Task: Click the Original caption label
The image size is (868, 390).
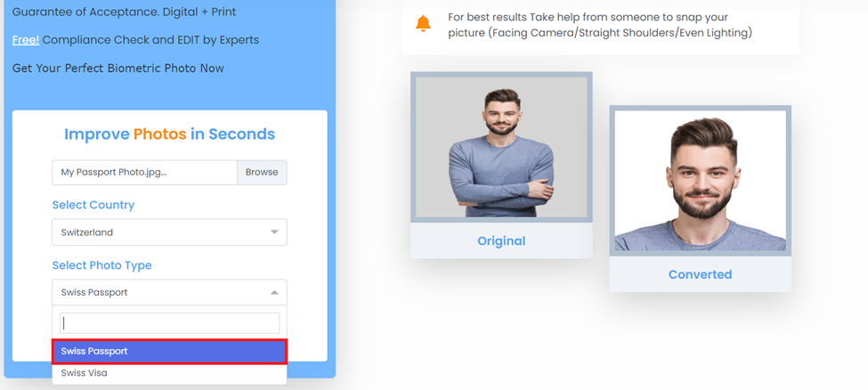Action: [x=501, y=241]
